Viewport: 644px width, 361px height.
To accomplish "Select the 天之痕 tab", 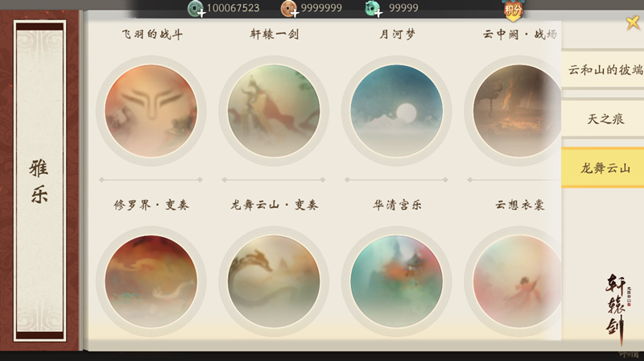I will (x=603, y=118).
